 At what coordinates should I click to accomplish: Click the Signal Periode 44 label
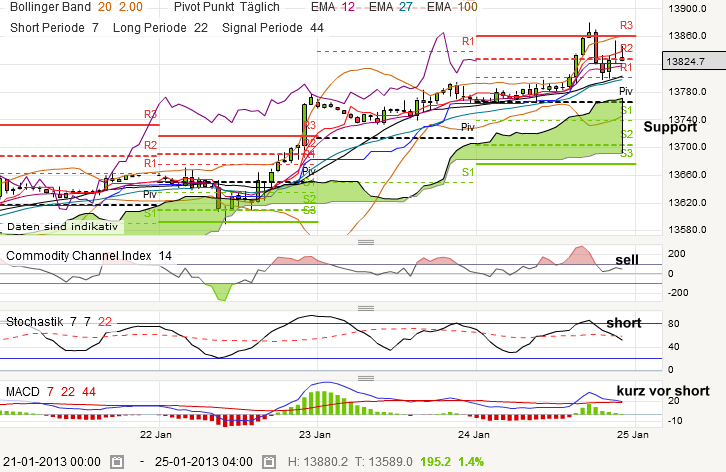pyautogui.click(x=273, y=28)
